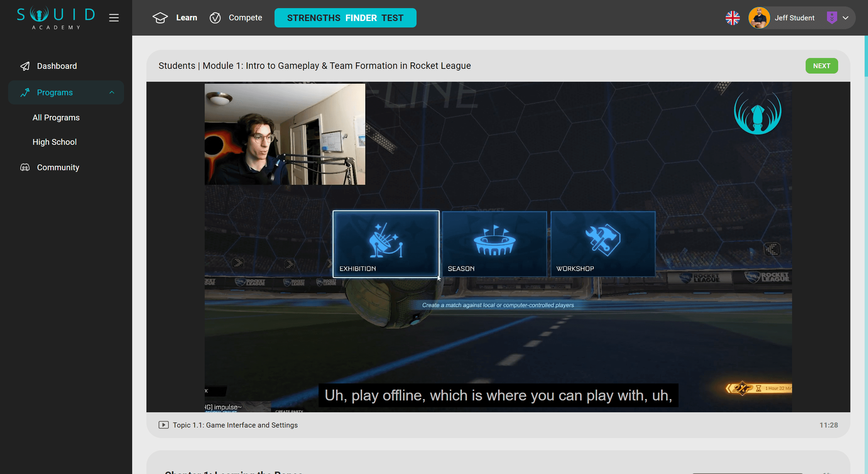868x474 pixels.
Task: Click the instructor webcam overlay in video
Action: 285,134
